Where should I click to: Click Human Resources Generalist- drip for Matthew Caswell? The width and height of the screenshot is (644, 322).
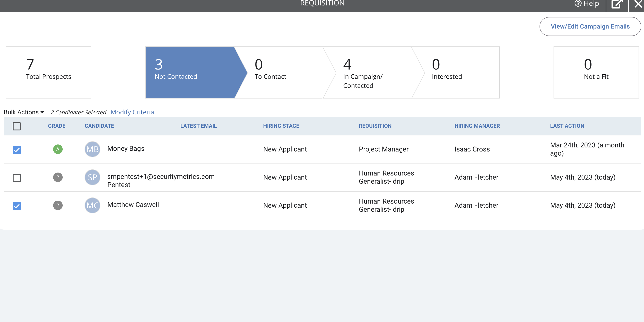(386, 205)
